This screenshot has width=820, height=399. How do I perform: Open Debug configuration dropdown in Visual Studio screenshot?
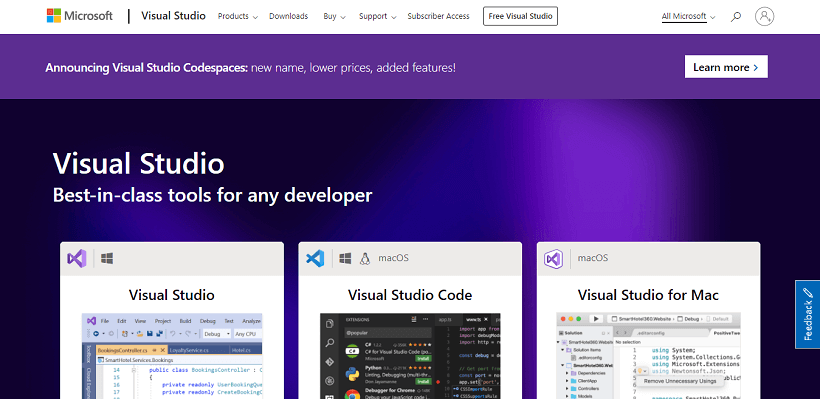[217, 334]
